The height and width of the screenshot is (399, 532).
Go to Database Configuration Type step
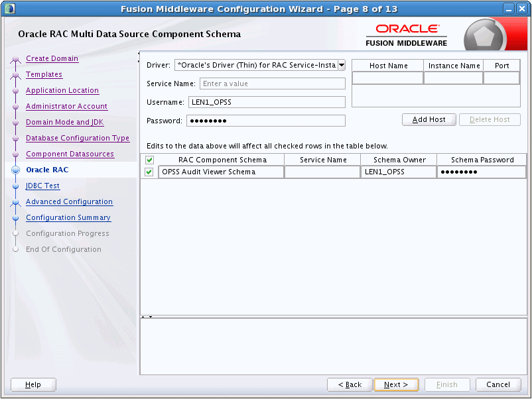tap(78, 138)
